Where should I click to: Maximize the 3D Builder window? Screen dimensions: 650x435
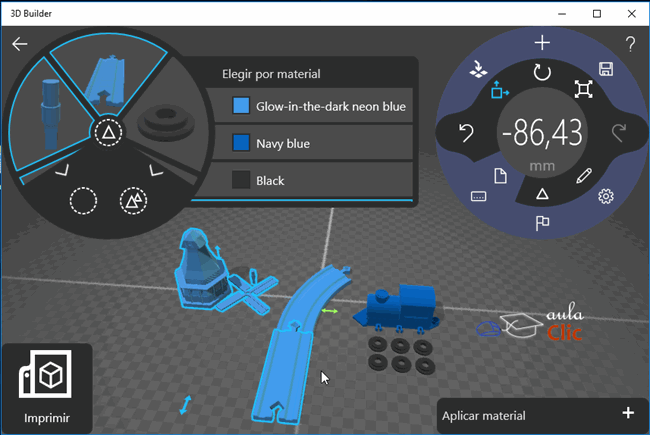click(x=597, y=14)
